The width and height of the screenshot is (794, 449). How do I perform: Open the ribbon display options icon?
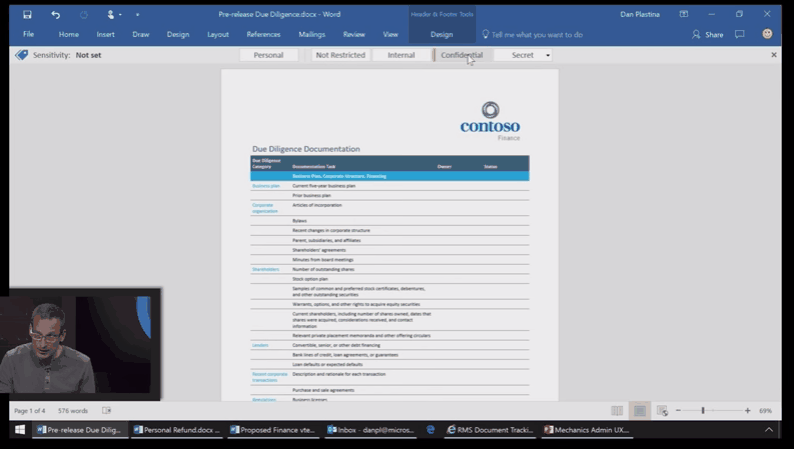(684, 14)
